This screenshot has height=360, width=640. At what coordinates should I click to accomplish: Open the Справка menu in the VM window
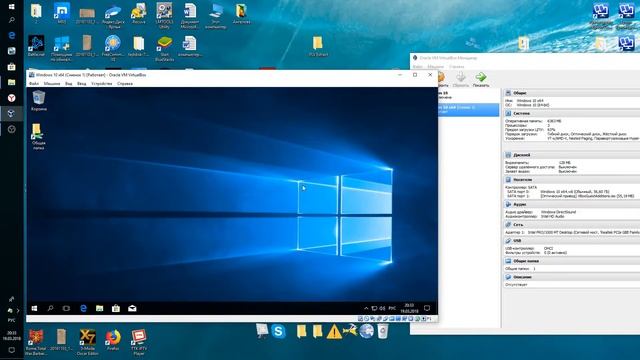pyautogui.click(x=125, y=83)
